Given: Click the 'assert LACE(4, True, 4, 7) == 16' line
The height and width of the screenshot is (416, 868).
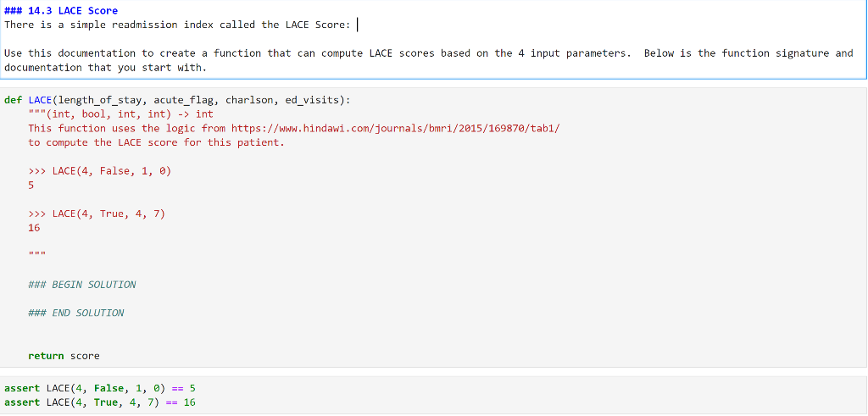Looking at the screenshot, I should click(x=100, y=402).
